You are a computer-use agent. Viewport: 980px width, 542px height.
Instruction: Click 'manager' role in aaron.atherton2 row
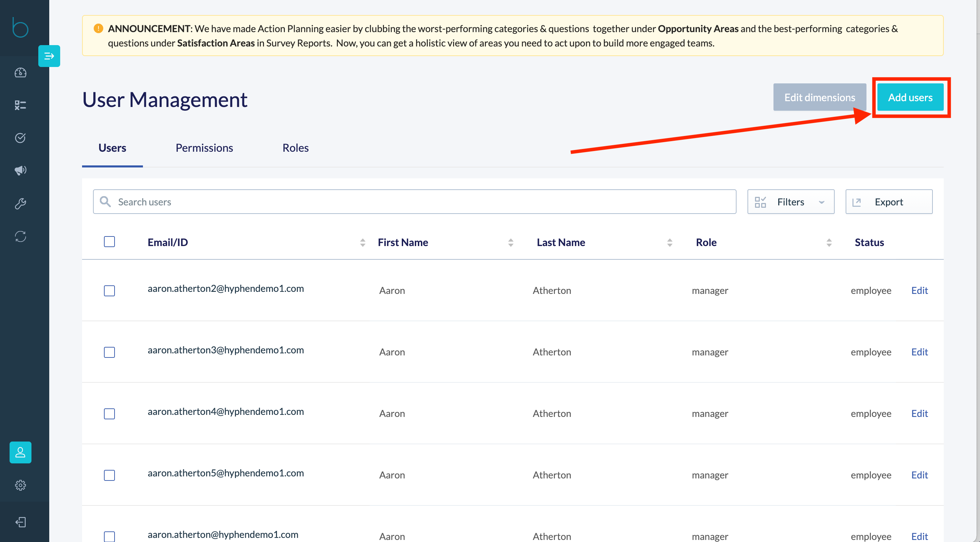710,290
